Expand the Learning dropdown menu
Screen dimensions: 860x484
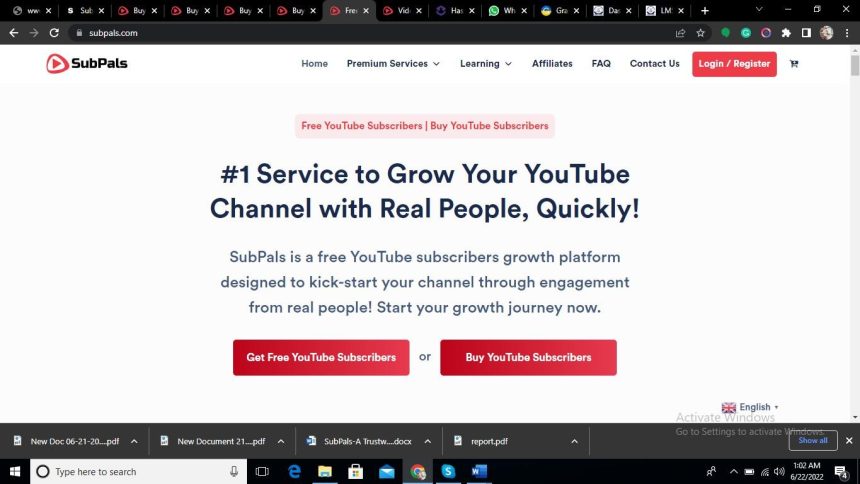tap(486, 64)
